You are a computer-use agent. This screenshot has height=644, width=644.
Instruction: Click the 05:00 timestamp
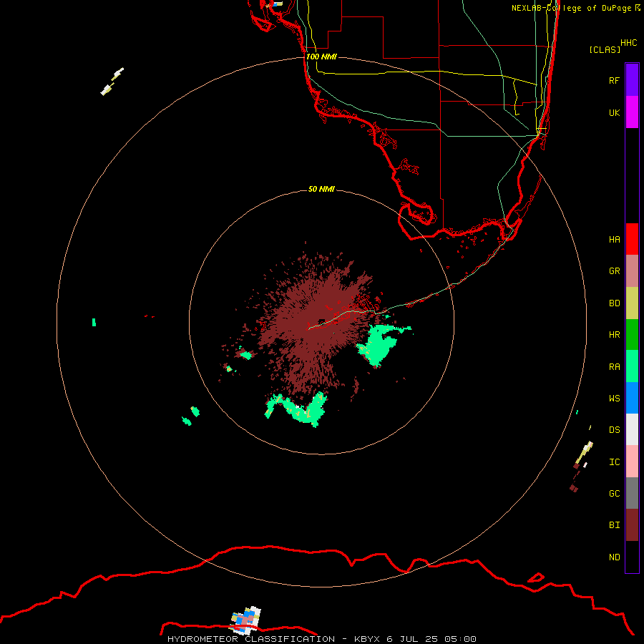coord(460,639)
